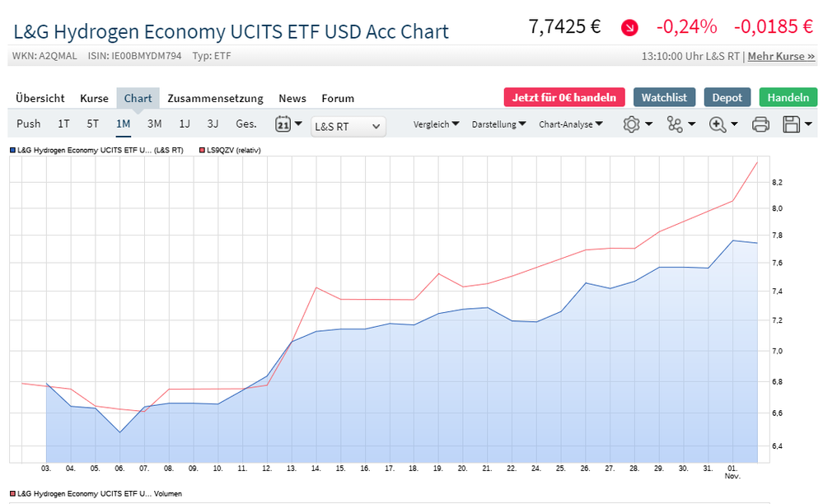
Task: Click the Jetzt für 0€ handeln button
Action: (x=564, y=97)
